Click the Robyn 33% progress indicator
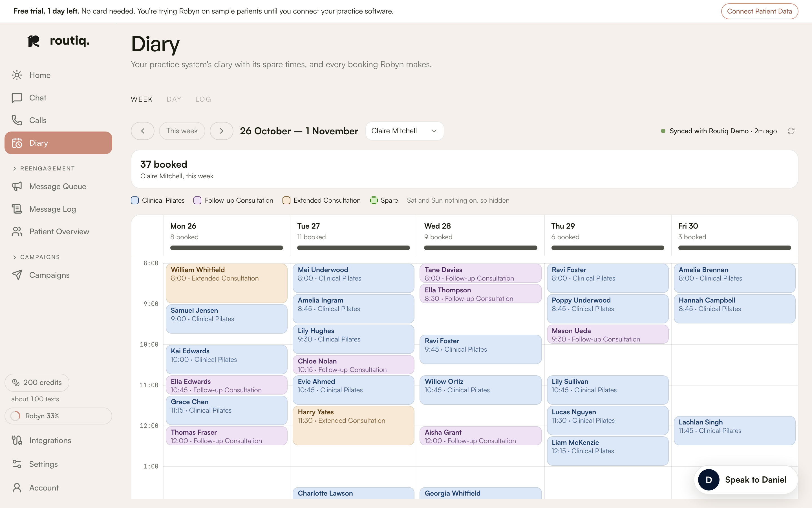Image resolution: width=812 pixels, height=508 pixels. (58, 416)
